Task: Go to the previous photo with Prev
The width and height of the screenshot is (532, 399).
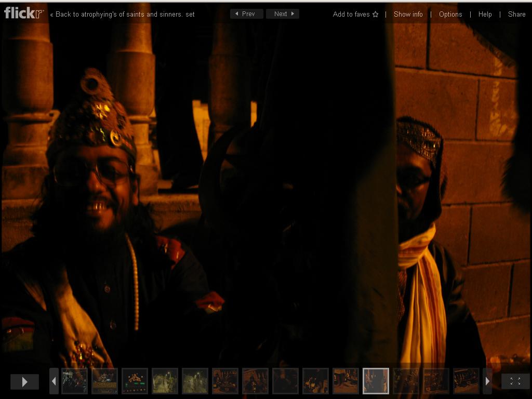Action: (246, 14)
